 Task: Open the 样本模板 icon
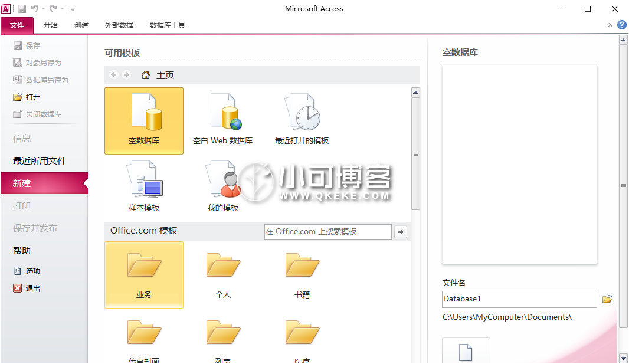(144, 186)
